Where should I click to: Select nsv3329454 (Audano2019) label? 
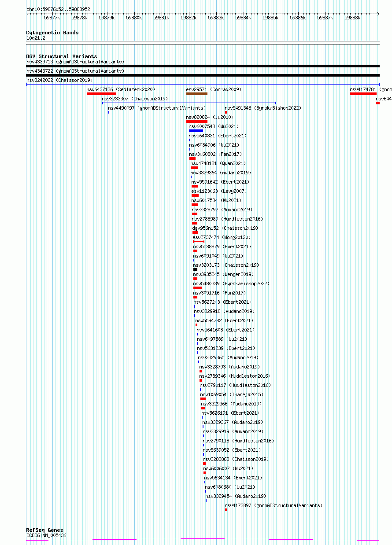(236, 496)
